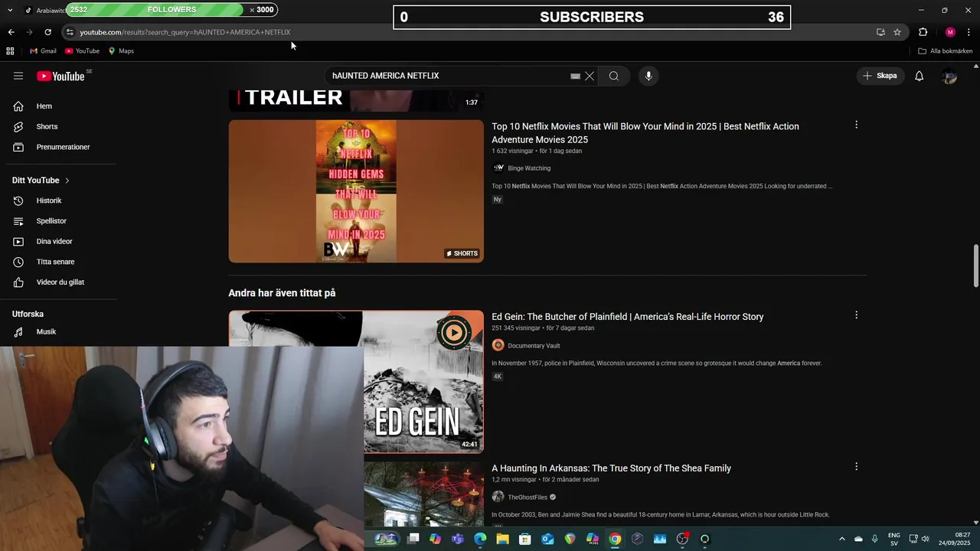The image size is (980, 551).
Task: Open the on-screen keyboard icon in search box
Action: pos(575,77)
